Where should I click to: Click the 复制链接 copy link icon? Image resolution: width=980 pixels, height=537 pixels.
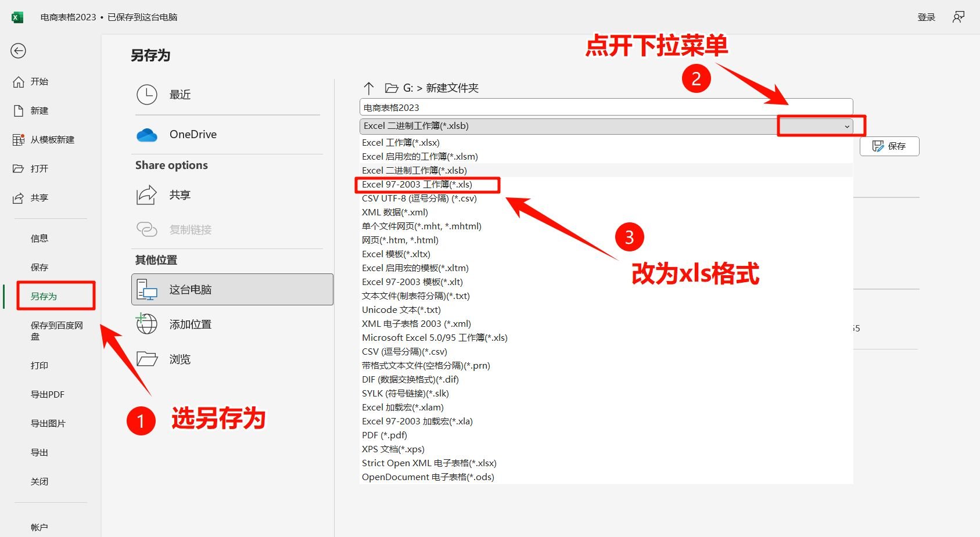(147, 229)
